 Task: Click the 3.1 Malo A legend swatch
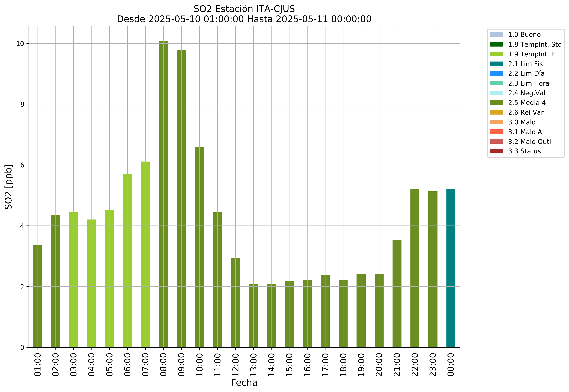pyautogui.click(x=496, y=132)
